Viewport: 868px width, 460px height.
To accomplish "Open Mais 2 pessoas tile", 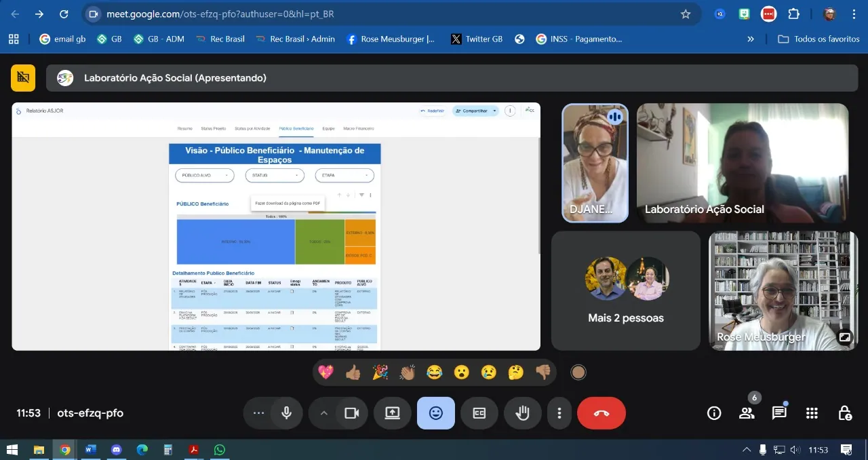I will [625, 290].
